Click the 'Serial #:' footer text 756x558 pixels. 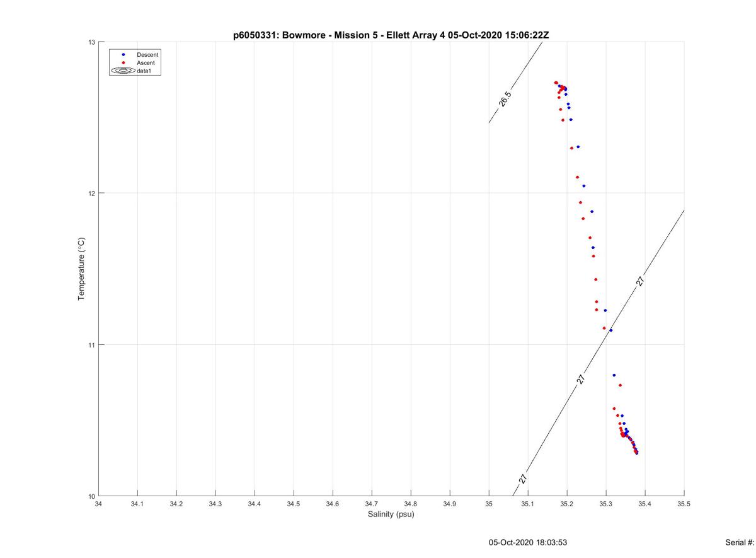[740, 543]
